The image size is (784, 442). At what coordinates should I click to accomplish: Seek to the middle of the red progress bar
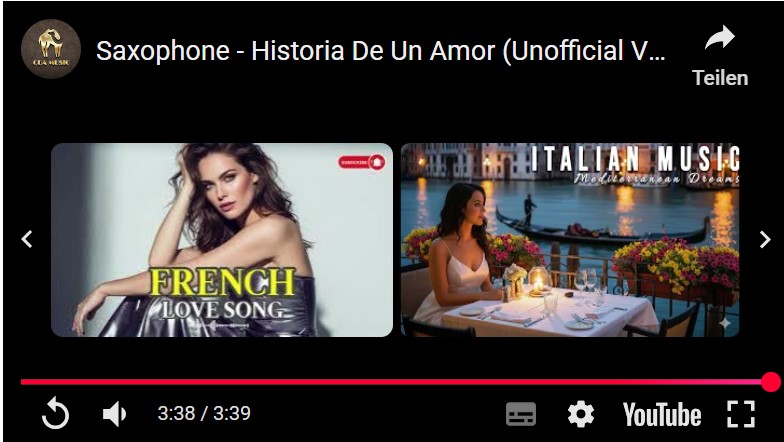396,382
